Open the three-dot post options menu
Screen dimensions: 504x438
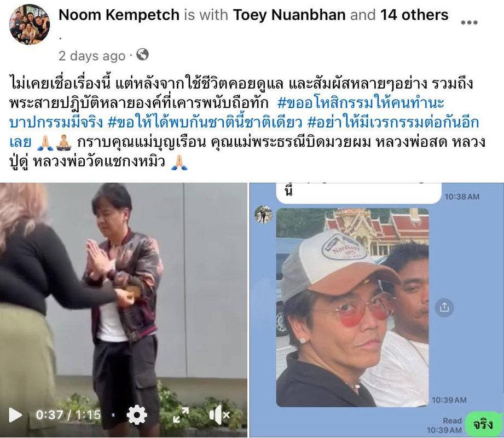[x=469, y=22]
